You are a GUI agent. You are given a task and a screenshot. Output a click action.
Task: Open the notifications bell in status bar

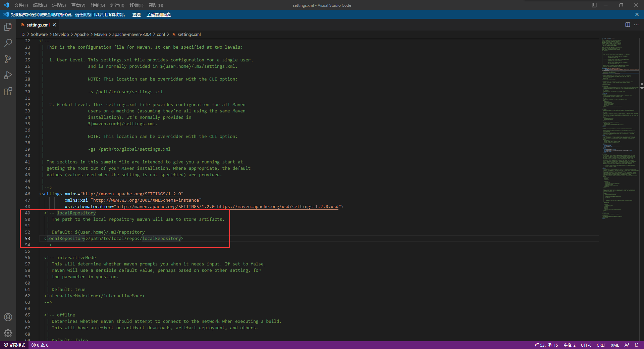637,345
